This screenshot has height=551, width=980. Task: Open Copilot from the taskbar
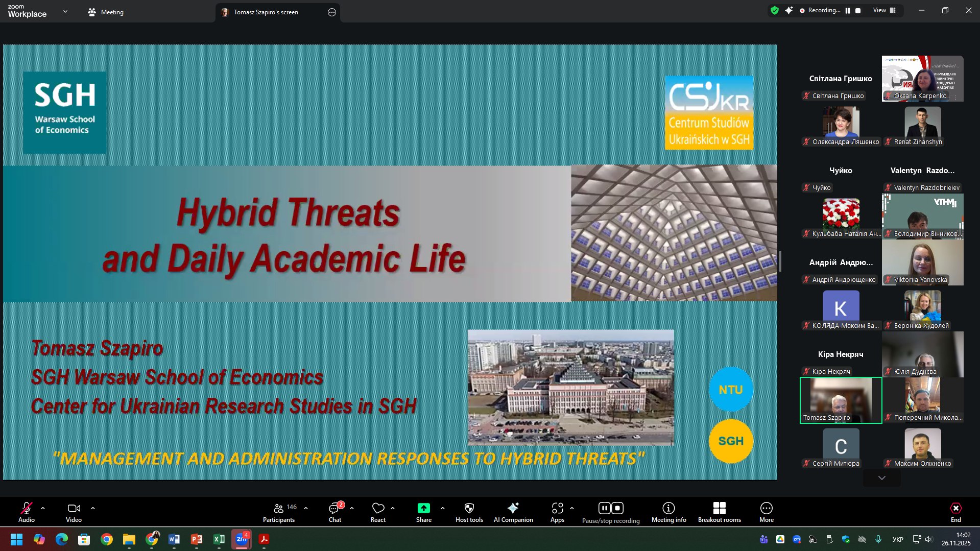coord(39,539)
